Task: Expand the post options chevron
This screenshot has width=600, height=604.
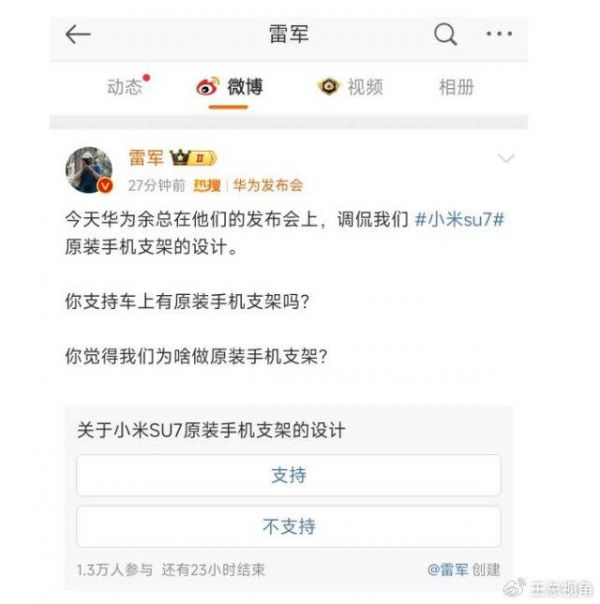Action: [x=506, y=158]
